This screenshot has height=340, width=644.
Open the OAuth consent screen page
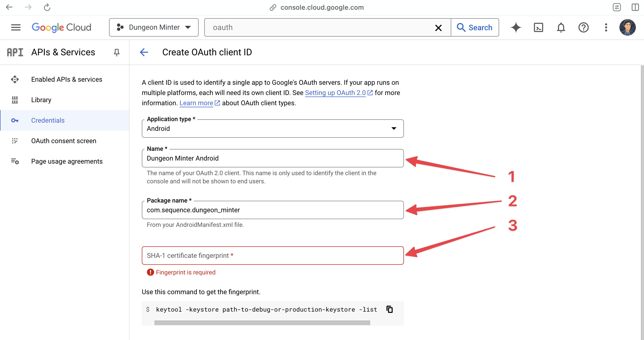click(63, 141)
